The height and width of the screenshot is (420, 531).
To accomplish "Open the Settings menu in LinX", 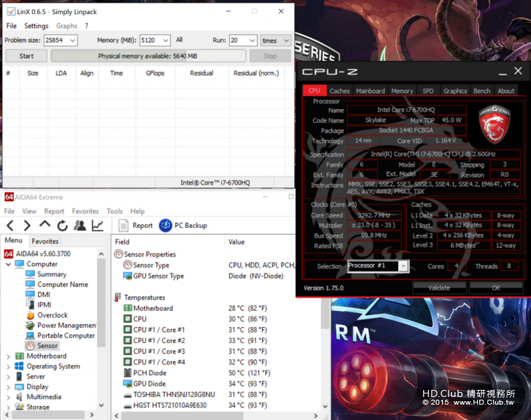I will [36, 26].
